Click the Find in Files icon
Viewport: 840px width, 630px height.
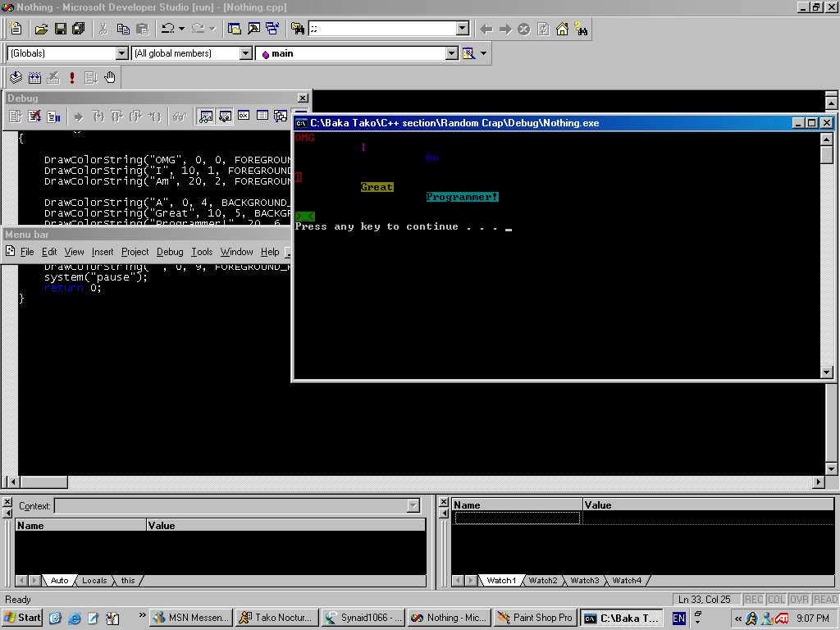pyautogui.click(x=297, y=29)
